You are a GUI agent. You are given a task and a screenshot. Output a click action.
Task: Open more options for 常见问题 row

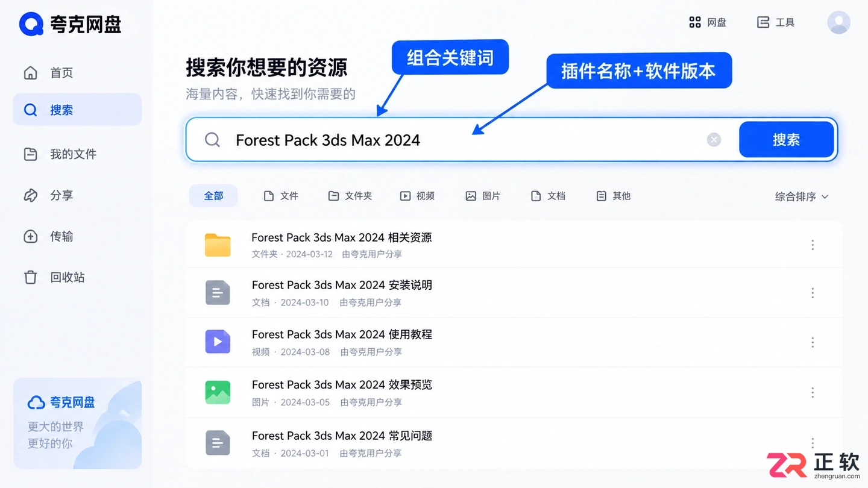813,442
